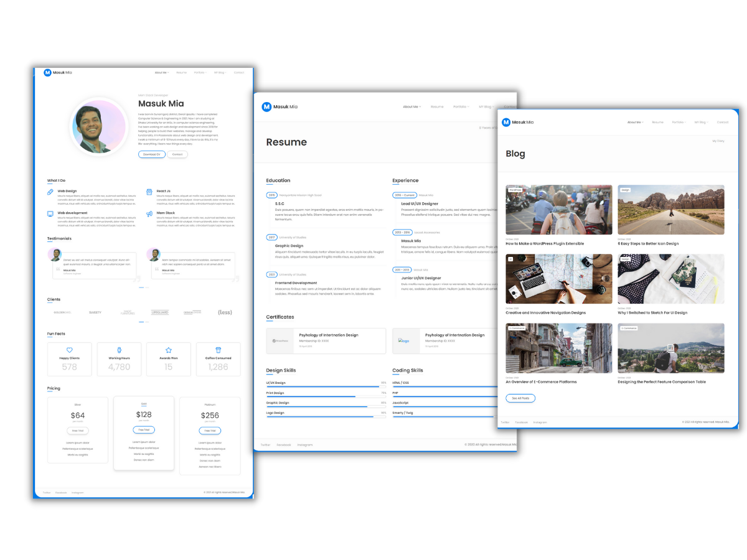Click the 2016 – Current badge in Experience

pos(405,195)
